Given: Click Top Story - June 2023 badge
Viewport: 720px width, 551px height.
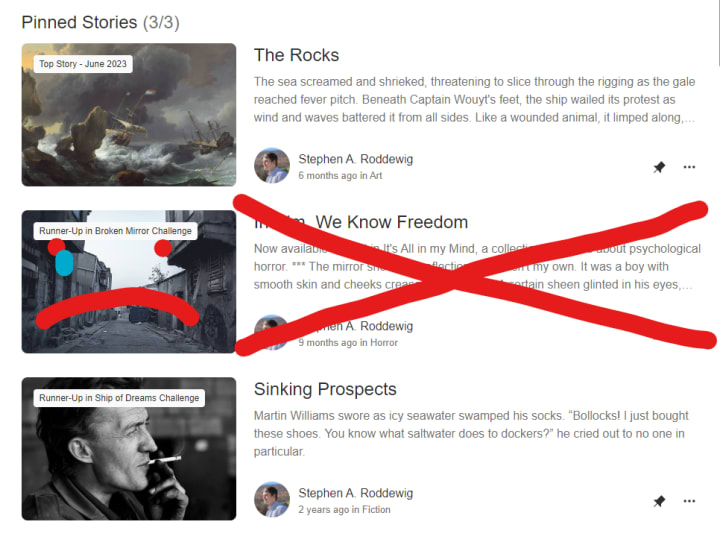Looking at the screenshot, I should pyautogui.click(x=83, y=64).
